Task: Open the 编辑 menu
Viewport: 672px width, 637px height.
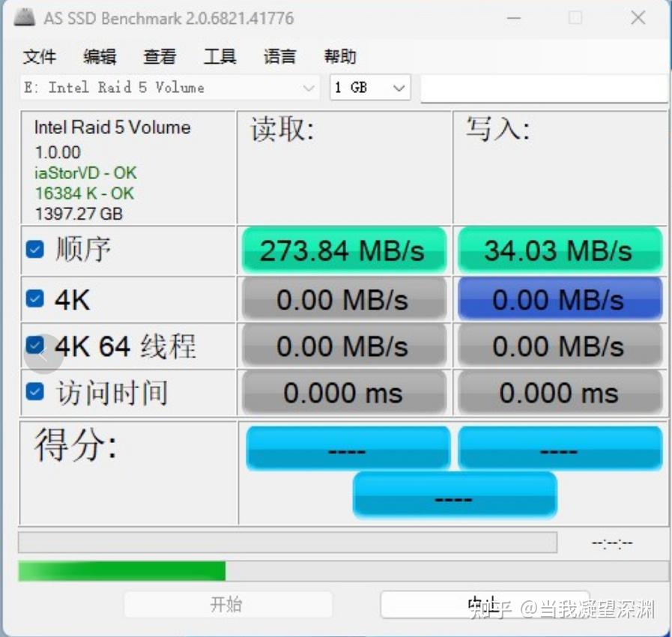Action: click(100, 56)
